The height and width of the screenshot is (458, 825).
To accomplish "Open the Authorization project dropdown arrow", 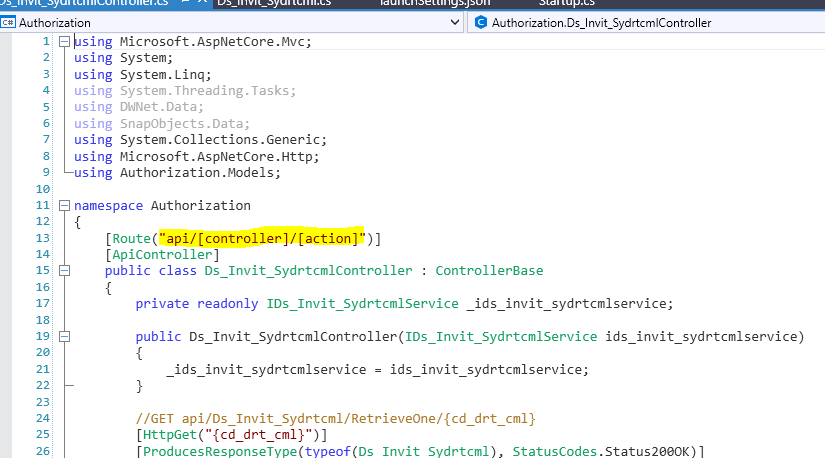I will (x=455, y=22).
